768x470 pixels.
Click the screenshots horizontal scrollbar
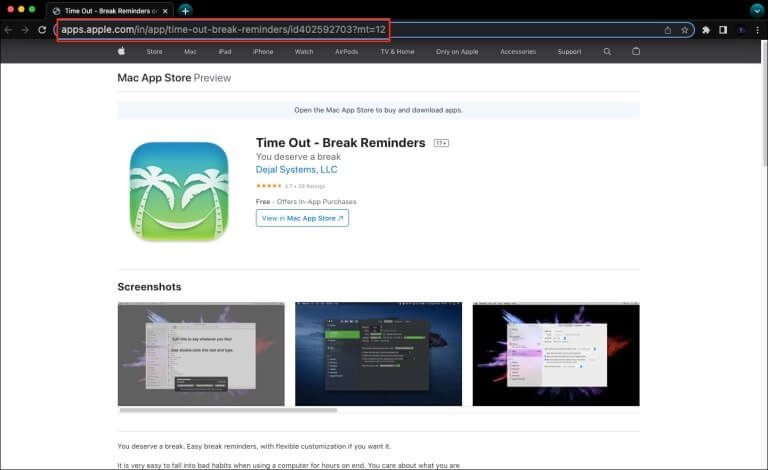228,410
